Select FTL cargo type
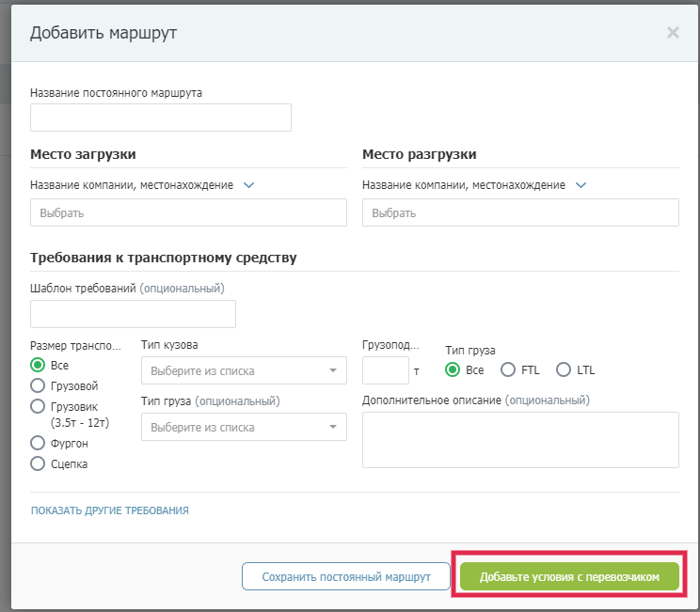 [507, 369]
